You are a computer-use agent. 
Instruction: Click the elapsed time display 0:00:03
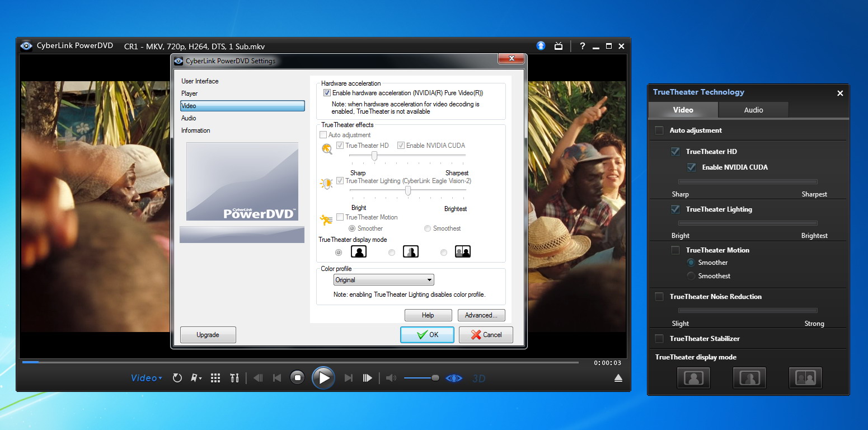click(x=607, y=363)
